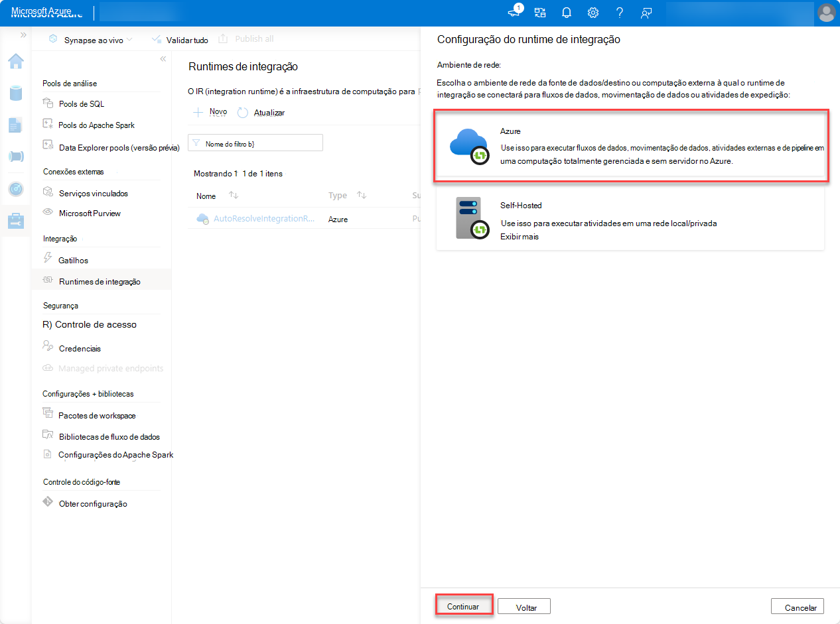
Task: Open the Monitor hub gauge icon
Action: tap(16, 189)
